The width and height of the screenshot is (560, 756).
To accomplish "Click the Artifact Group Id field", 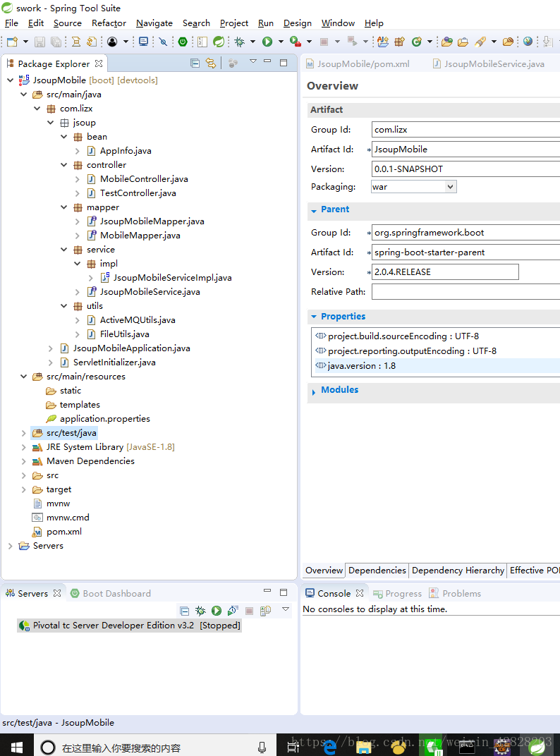I will coord(466,130).
